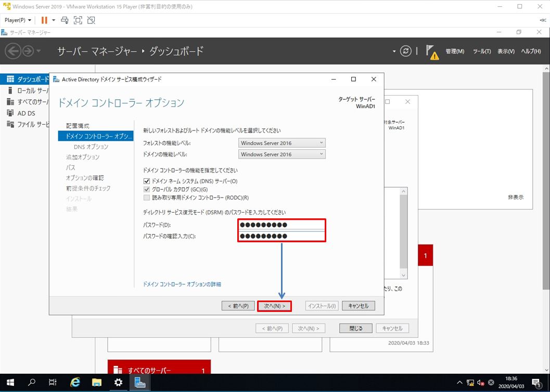Open the 管理(M) menu
This screenshot has height=392, width=550.
point(455,51)
